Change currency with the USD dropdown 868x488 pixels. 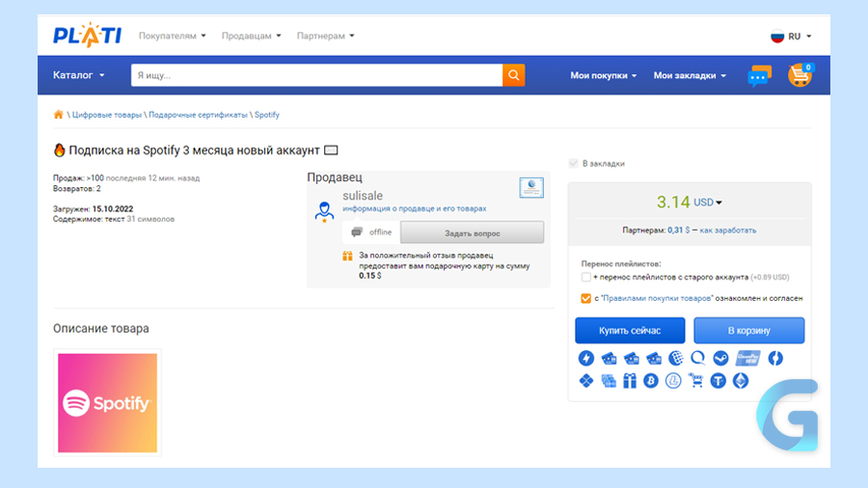click(708, 203)
